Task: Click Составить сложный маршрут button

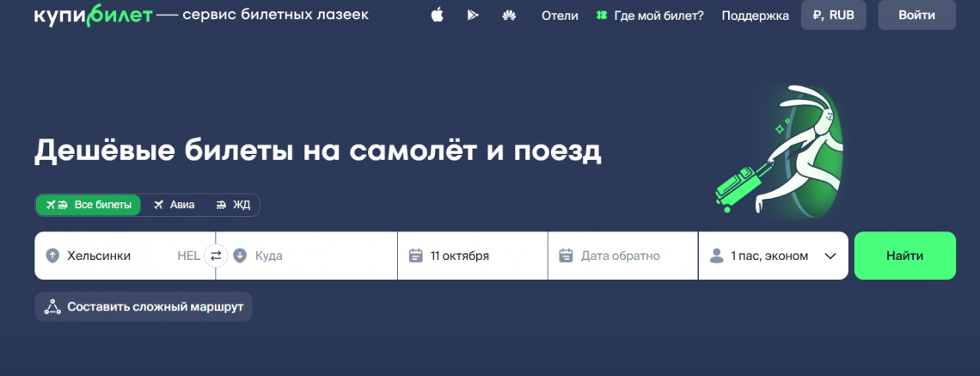Action: tap(144, 306)
